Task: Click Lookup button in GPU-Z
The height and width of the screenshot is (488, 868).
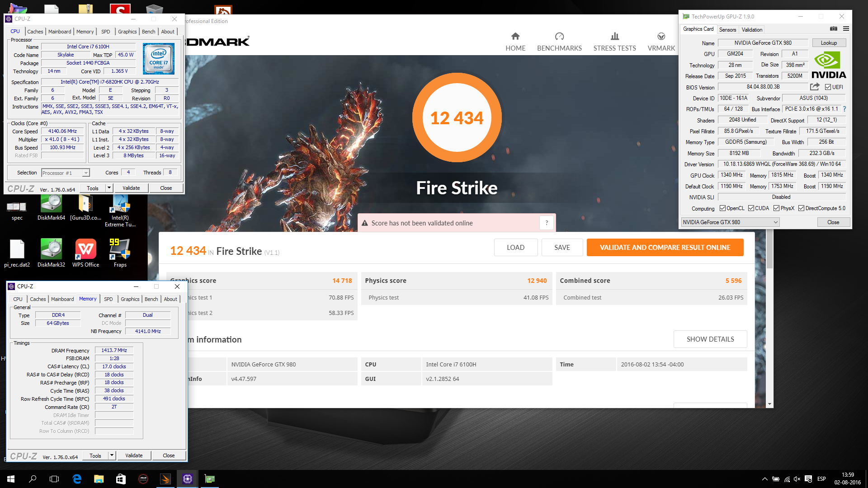Action: coord(829,43)
